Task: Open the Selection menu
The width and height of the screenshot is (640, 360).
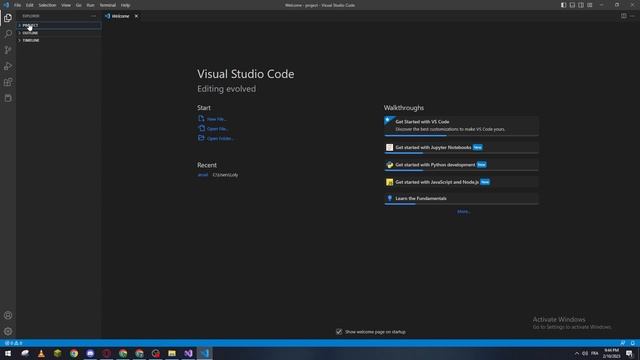Action: coord(47,5)
